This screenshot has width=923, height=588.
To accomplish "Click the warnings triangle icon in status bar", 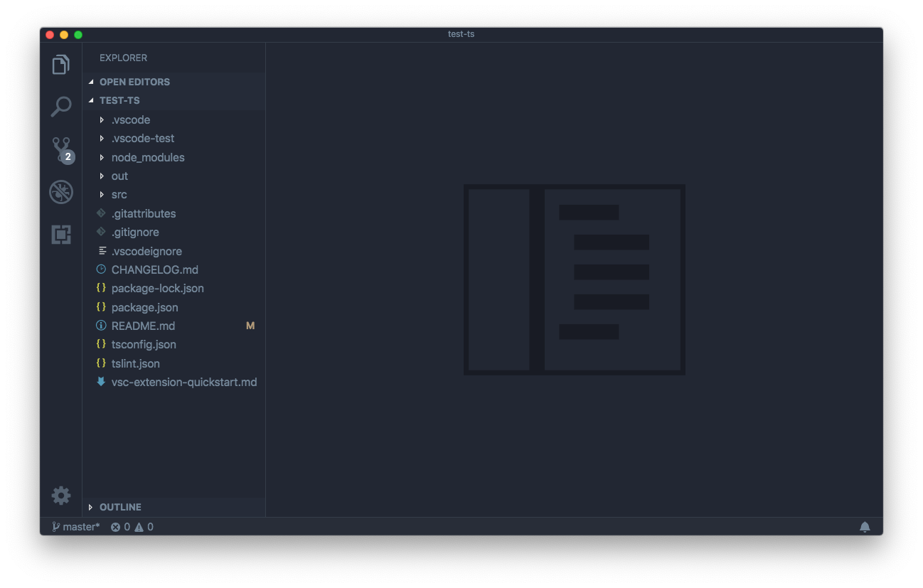I will click(139, 527).
